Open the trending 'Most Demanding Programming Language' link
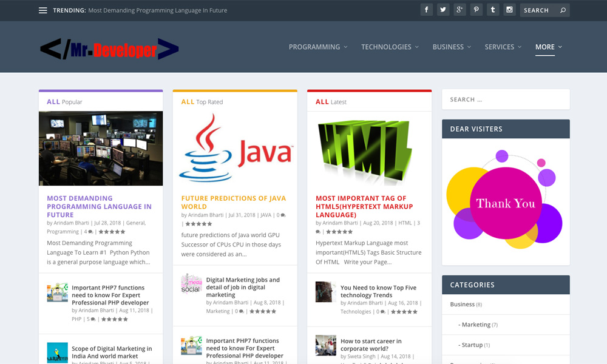 [157, 10]
